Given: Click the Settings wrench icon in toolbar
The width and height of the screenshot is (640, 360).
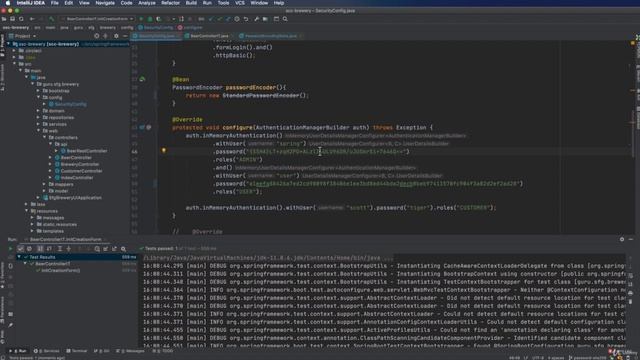Looking at the screenshot, I should click(256, 19).
